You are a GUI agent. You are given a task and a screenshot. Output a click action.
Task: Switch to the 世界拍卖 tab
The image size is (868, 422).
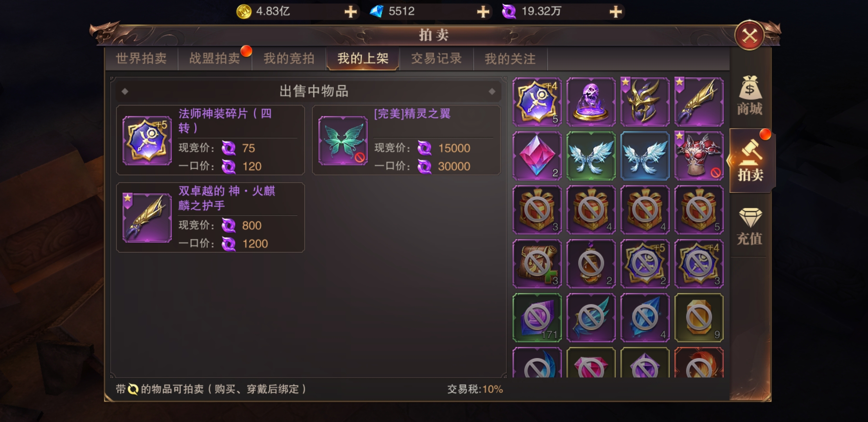pyautogui.click(x=141, y=59)
